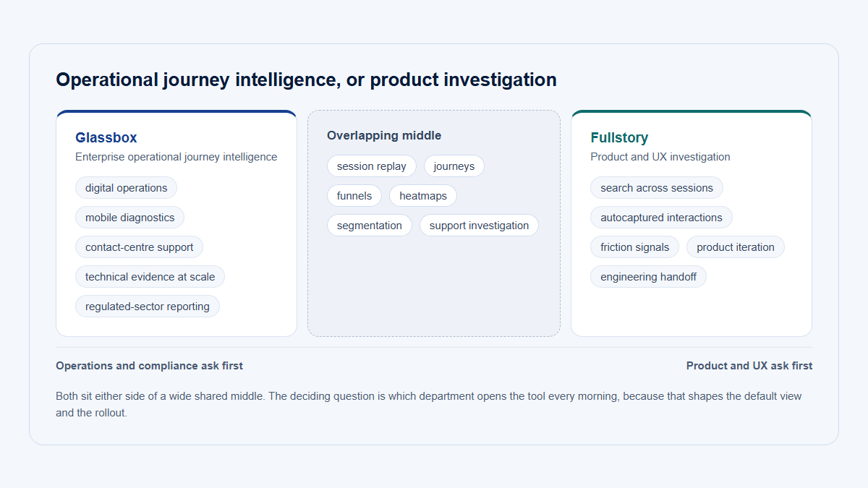Select the 'support investigation' chip
The height and width of the screenshot is (488, 868).
coord(479,226)
